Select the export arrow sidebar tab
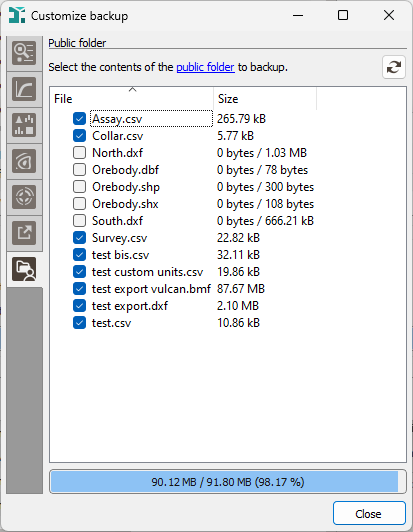Screen dimensions: 413x532 pos(24,233)
